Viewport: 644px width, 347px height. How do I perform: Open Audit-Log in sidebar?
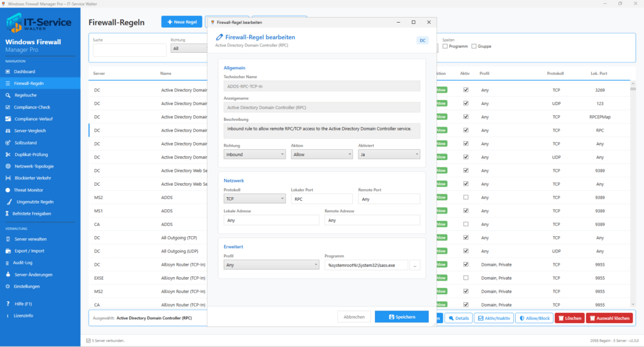[x=23, y=263]
